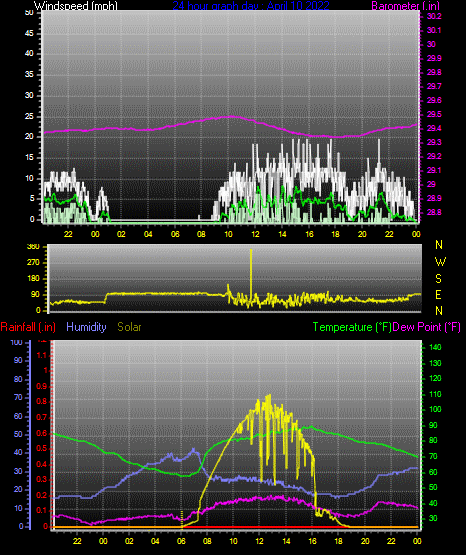This screenshot has height=555, width=466.
Task: Select the 35 value on windspeed axis
Action: (29, 74)
